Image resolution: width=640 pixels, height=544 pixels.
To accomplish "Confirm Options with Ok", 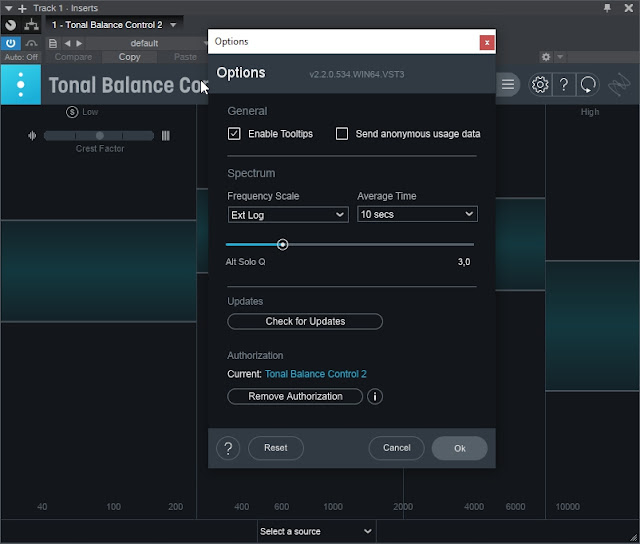I will (460, 449).
